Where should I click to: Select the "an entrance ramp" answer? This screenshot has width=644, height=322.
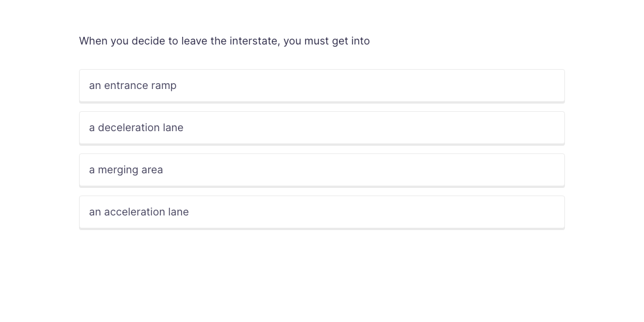coord(321,85)
